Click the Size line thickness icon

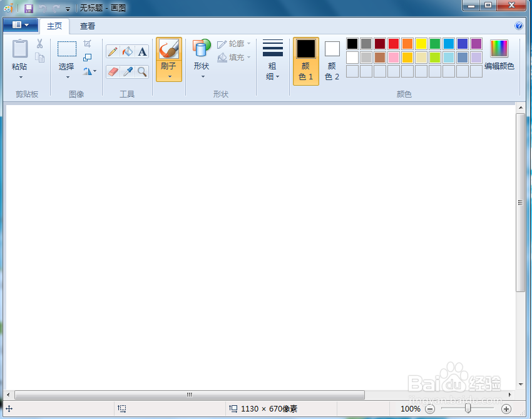(272, 48)
